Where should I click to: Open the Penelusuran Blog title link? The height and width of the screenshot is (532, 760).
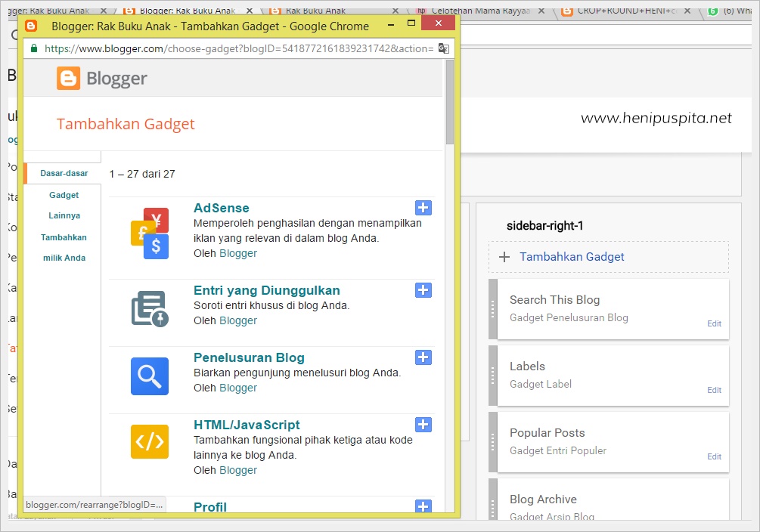249,357
